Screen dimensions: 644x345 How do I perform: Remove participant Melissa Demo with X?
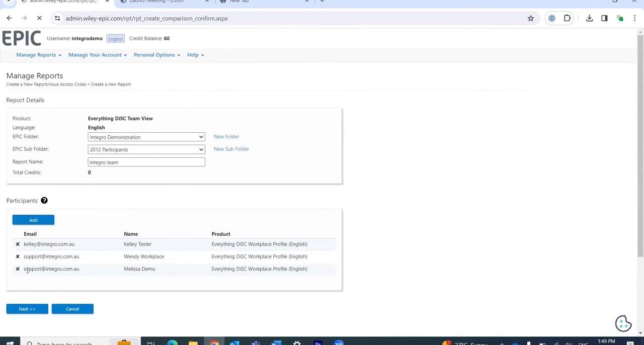(x=18, y=269)
